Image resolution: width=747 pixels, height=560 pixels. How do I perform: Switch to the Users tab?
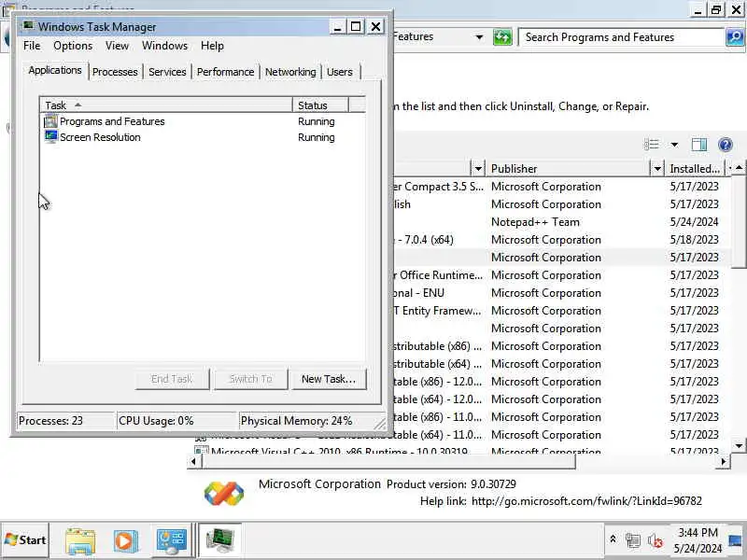pyautogui.click(x=340, y=72)
